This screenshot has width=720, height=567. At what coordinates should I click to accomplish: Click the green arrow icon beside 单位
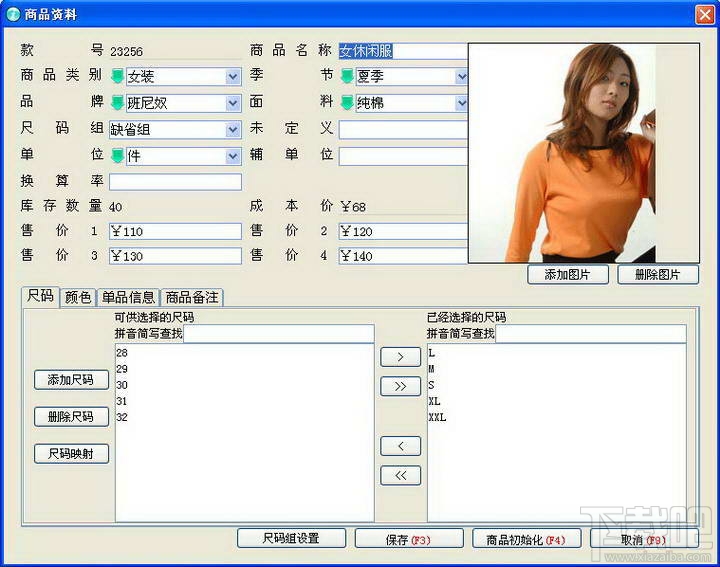(118, 156)
